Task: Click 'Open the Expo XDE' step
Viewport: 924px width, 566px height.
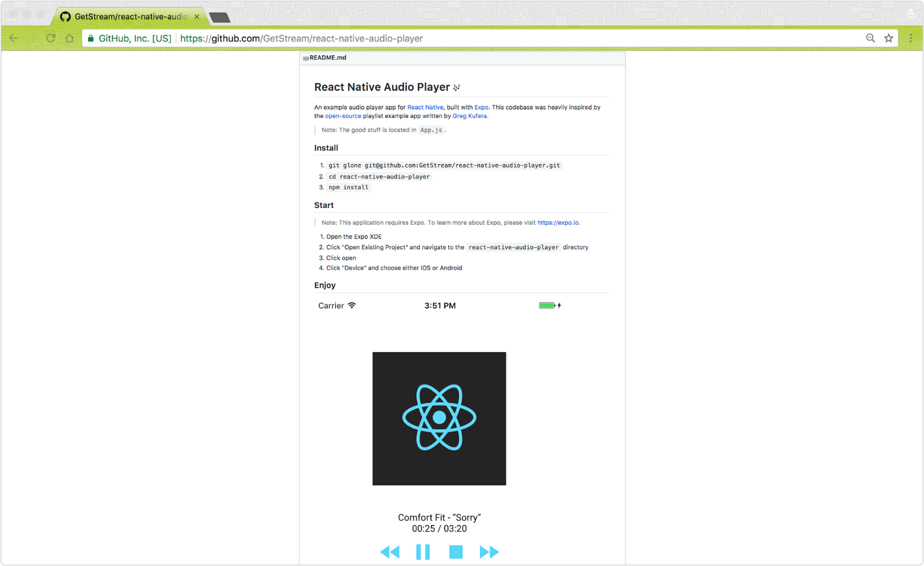Action: click(x=354, y=237)
